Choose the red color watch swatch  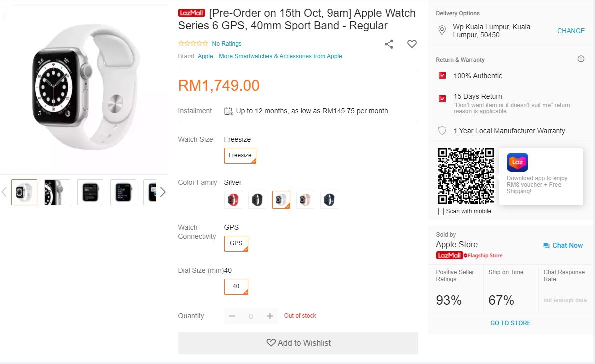(x=233, y=200)
